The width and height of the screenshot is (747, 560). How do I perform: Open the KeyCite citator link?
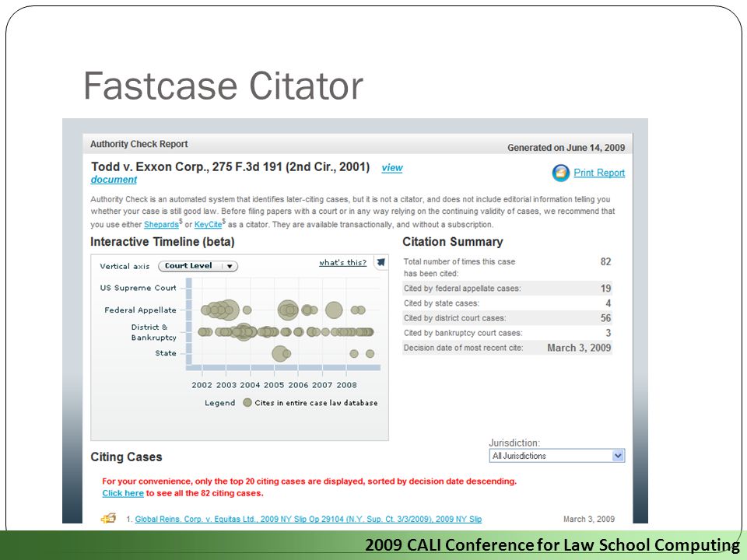[209, 224]
